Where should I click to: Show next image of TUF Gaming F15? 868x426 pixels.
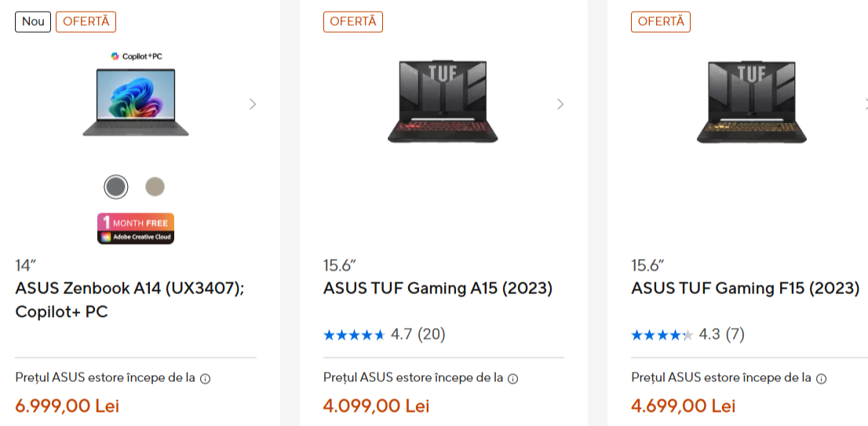[x=864, y=104]
